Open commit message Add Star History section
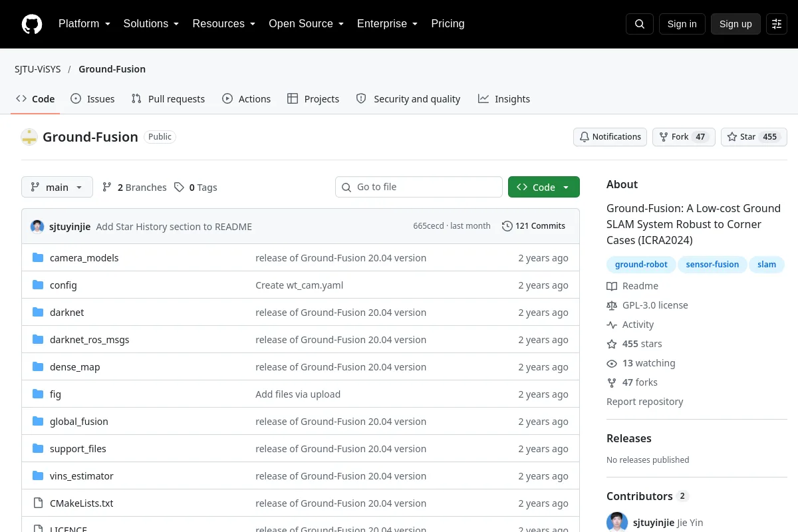The width and height of the screenshot is (798, 532). coord(174,227)
